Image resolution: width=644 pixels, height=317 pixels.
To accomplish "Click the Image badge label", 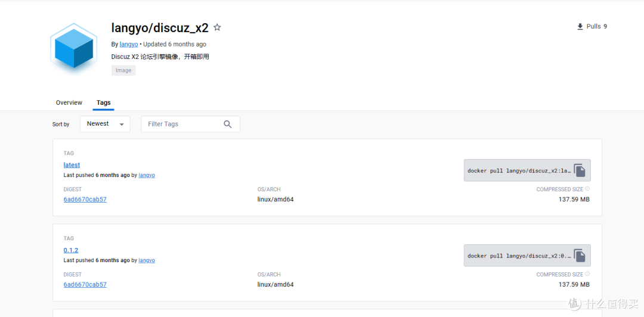I will pos(123,70).
